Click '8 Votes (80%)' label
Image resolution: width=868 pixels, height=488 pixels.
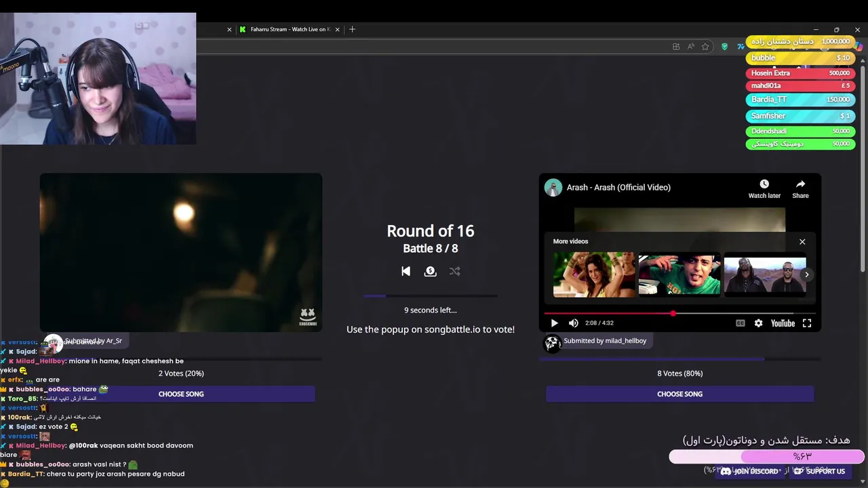click(679, 373)
